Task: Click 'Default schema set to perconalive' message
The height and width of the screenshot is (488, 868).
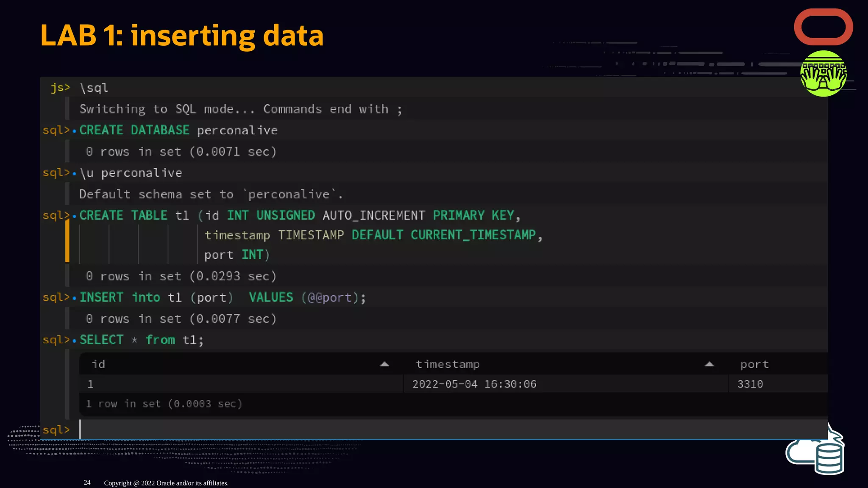Action: (x=211, y=194)
